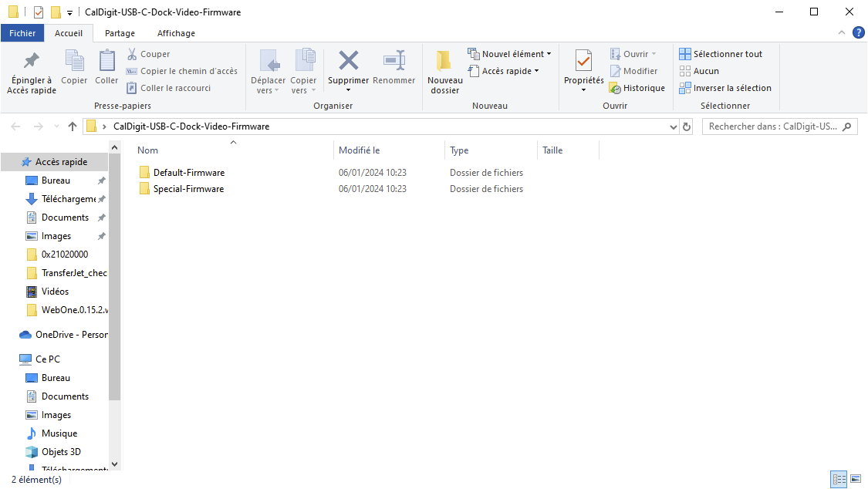
Task: Click the title bar New folder quick access icon
Action: point(56,12)
